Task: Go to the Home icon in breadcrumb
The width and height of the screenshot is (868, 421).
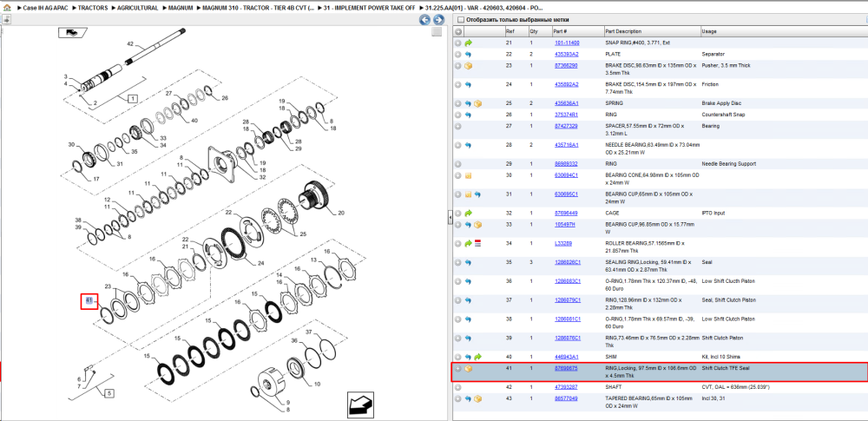Action: (x=7, y=9)
